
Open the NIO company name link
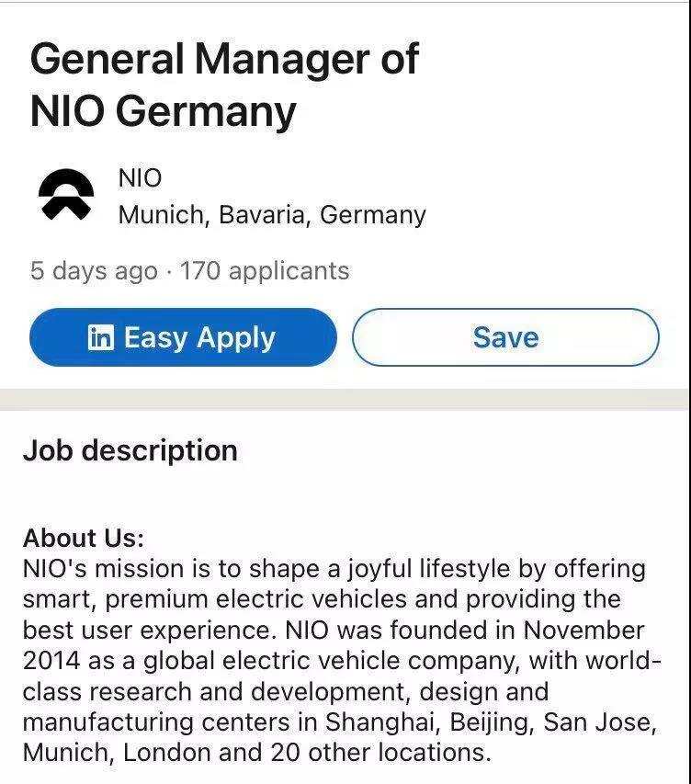point(140,178)
